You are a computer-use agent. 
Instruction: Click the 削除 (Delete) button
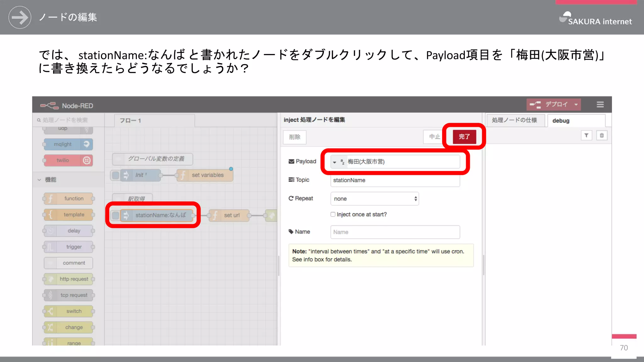(295, 137)
